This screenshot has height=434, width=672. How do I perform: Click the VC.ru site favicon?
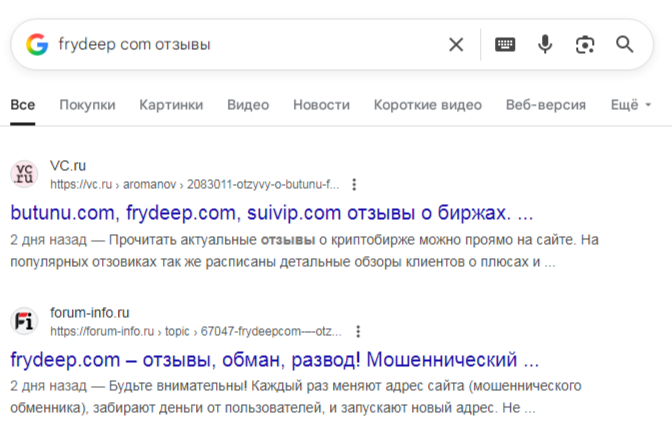pyautogui.click(x=25, y=174)
